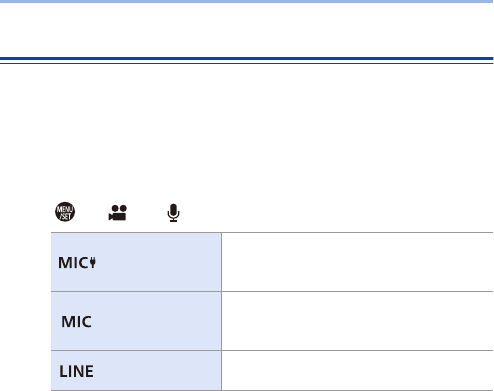Click the plug symbol beside MIC
The width and height of the screenshot is (494, 391).
click(x=93, y=262)
